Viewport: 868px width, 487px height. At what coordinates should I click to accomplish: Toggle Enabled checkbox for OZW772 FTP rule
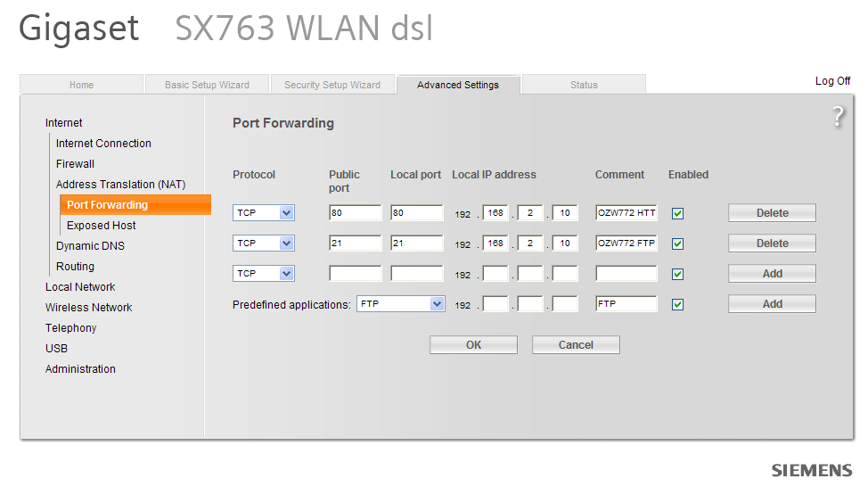pyautogui.click(x=677, y=243)
